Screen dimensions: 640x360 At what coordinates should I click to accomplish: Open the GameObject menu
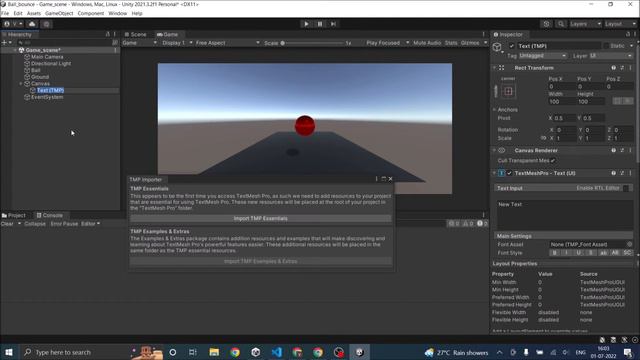pos(59,13)
